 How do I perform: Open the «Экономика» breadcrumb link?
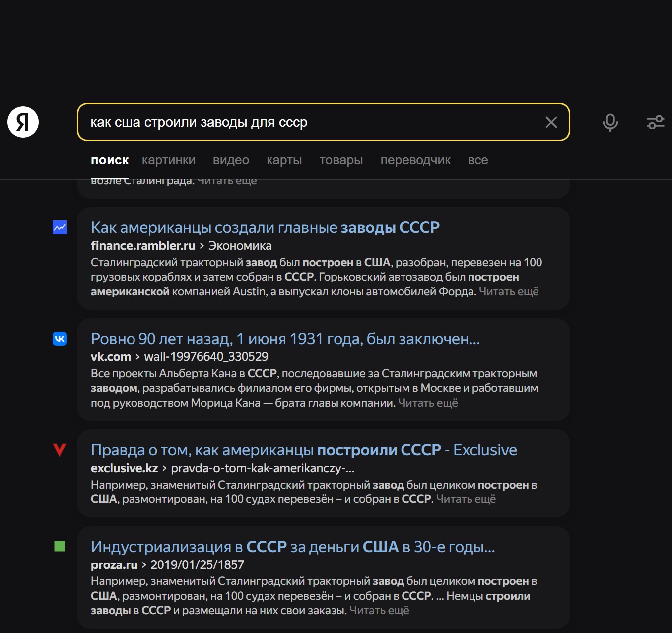240,246
